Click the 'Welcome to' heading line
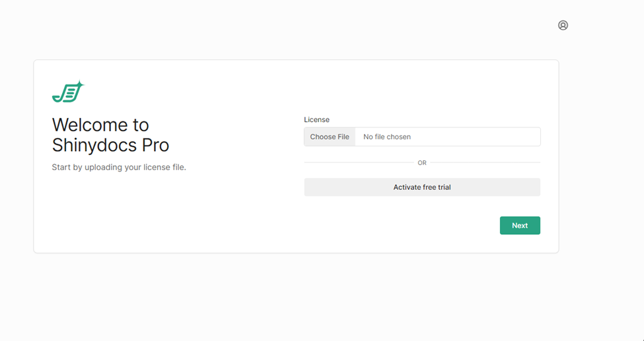Screen dimensions: 644x341 pyautogui.click(x=100, y=125)
